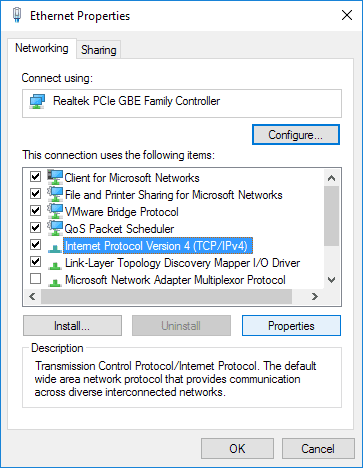The height and width of the screenshot is (468, 363).
Task: Click the Realtek adapter network icon
Action: pyautogui.click(x=37, y=101)
